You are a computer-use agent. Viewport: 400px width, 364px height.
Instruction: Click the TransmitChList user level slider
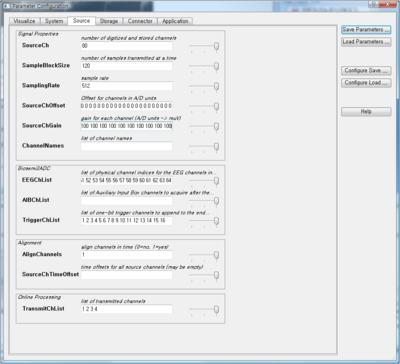[204, 310]
